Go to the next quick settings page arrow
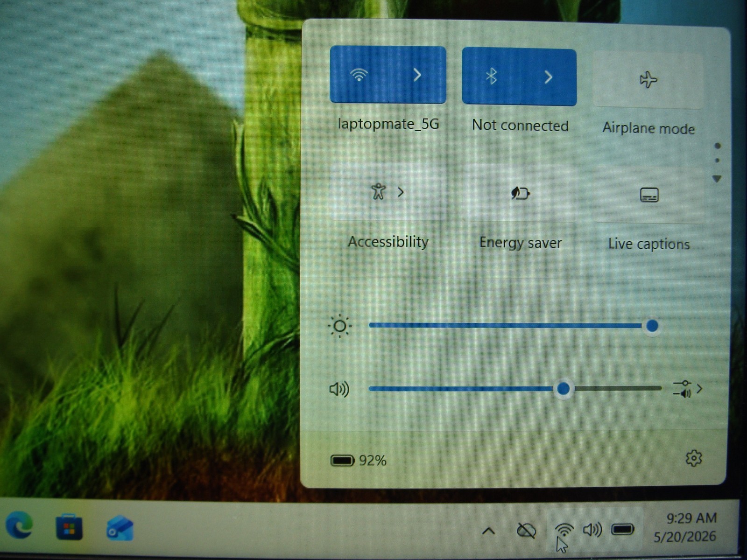This screenshot has height=560, width=747. coord(717,179)
